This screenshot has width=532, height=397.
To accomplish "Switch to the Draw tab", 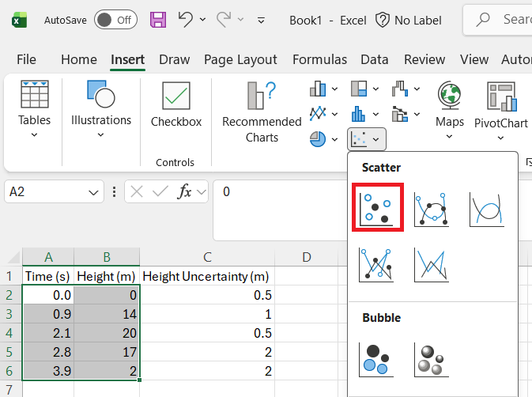I will [175, 60].
